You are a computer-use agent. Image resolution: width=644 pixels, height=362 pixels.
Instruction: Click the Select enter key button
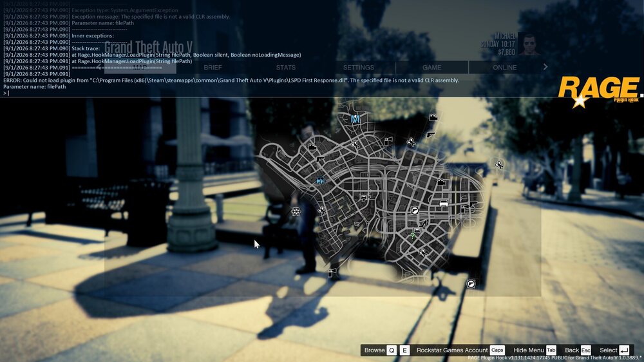624,350
